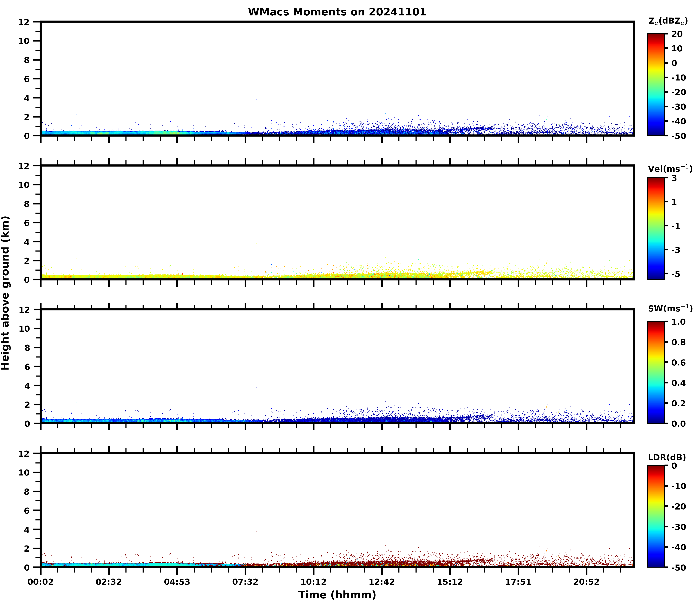Click the WMacs Moments plot title
Image resolution: width=700 pixels, height=608 pixels.
click(337, 12)
